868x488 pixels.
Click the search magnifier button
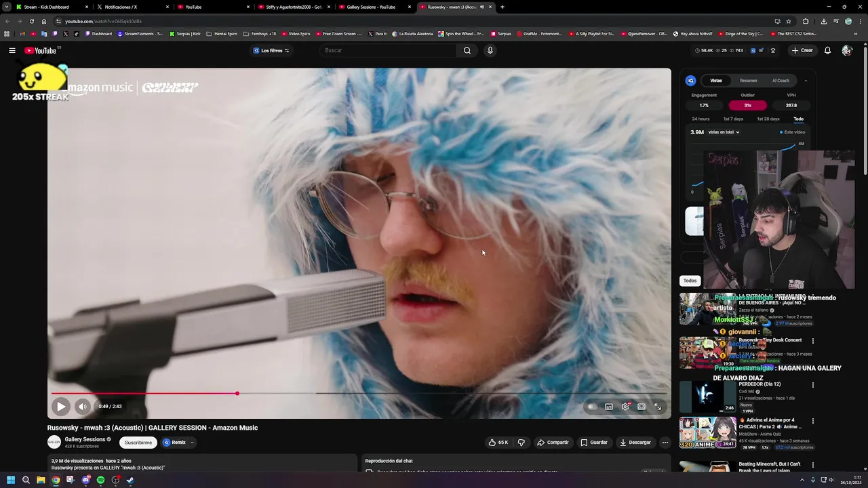pyautogui.click(x=467, y=50)
